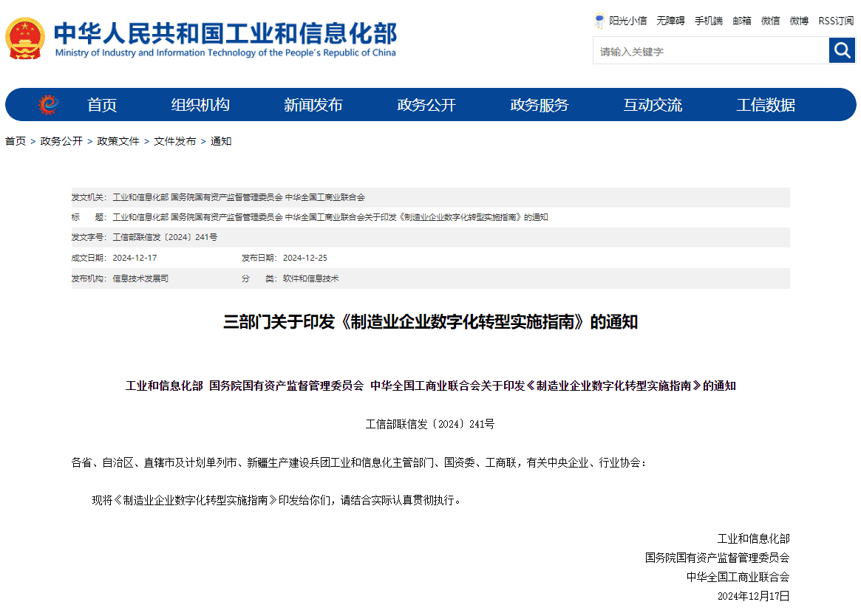Open the 阳光小信 top link
Image resolution: width=861 pixels, height=616 pixels.
[627, 21]
